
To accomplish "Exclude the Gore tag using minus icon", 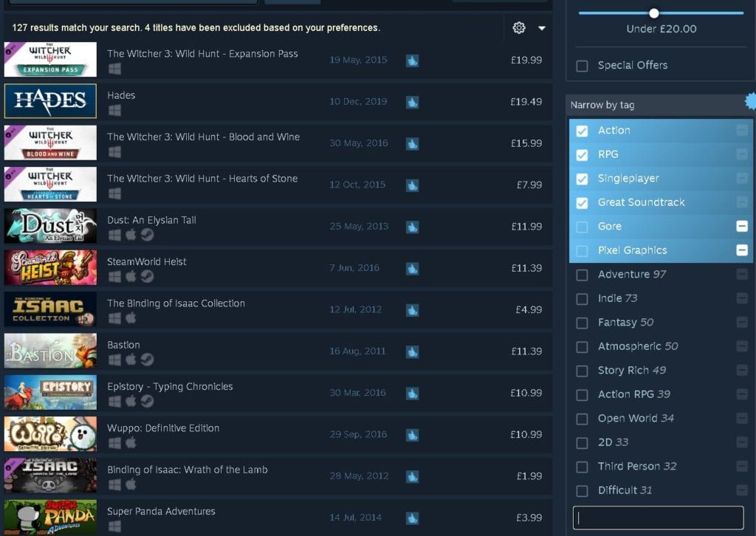I will (742, 227).
